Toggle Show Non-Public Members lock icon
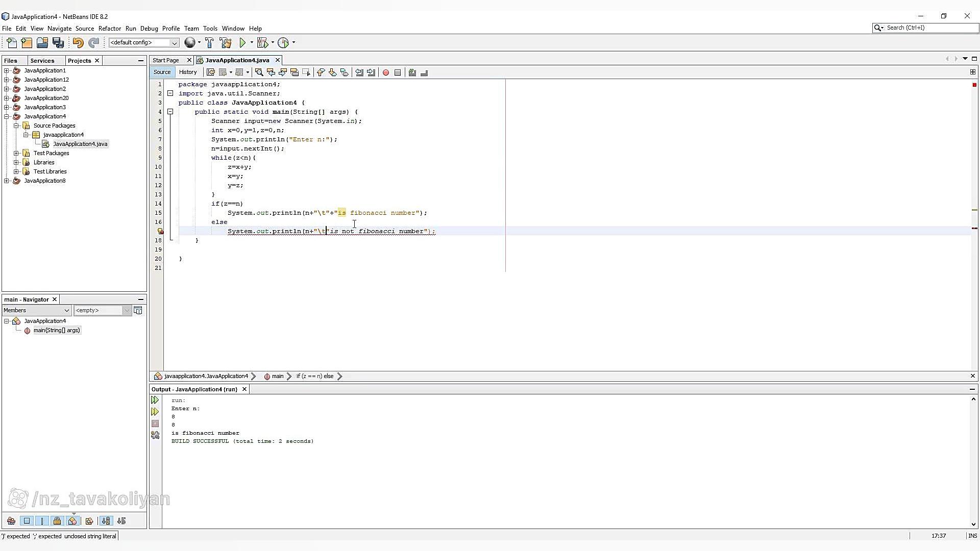This screenshot has width=980, height=551. [57, 521]
